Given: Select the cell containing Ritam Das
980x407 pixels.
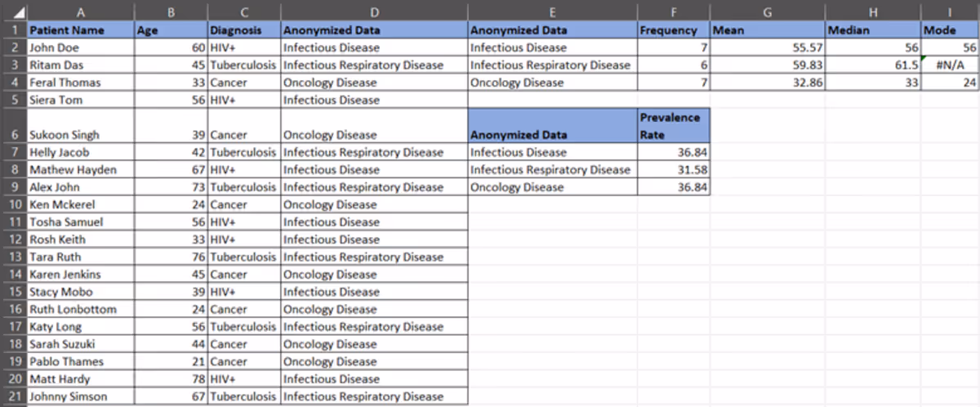Looking at the screenshot, I should [x=81, y=65].
